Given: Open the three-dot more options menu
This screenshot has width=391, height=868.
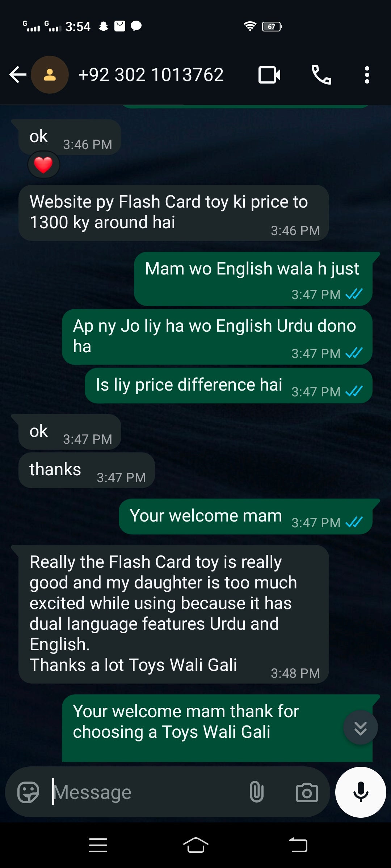Looking at the screenshot, I should (x=367, y=75).
